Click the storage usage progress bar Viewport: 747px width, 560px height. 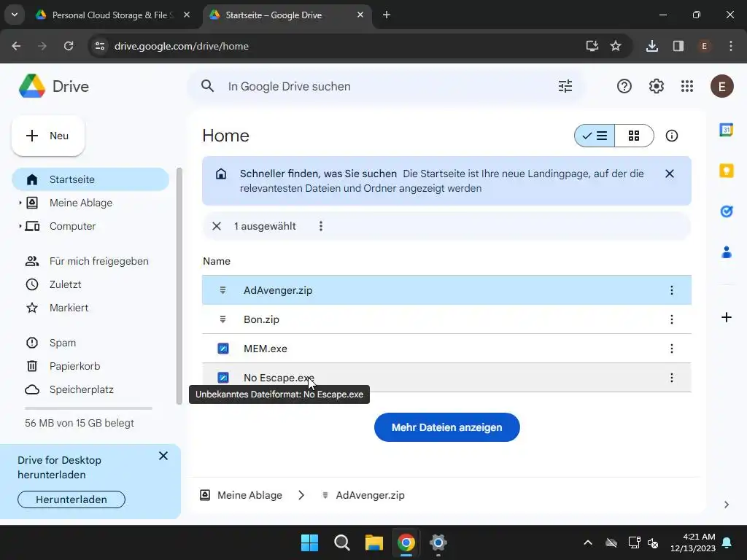click(x=88, y=408)
